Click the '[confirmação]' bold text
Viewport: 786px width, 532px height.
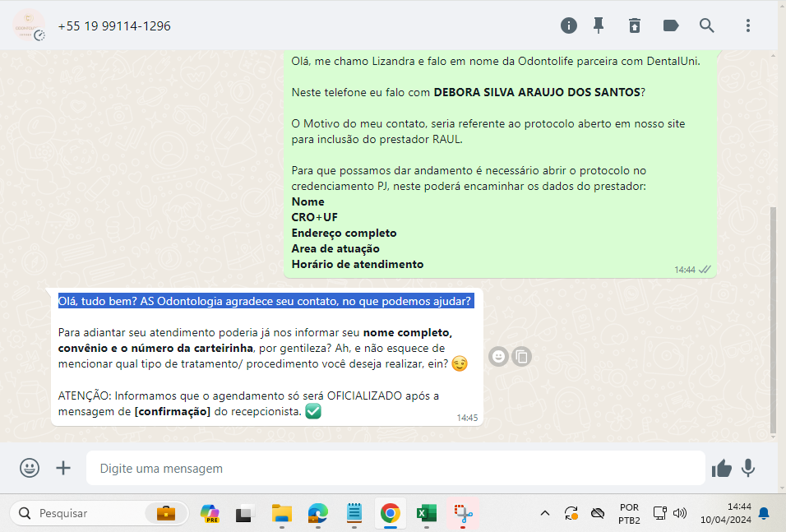tap(173, 412)
